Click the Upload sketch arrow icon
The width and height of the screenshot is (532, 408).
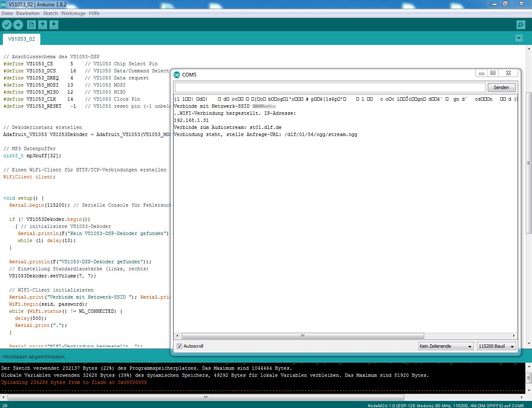(x=18, y=25)
